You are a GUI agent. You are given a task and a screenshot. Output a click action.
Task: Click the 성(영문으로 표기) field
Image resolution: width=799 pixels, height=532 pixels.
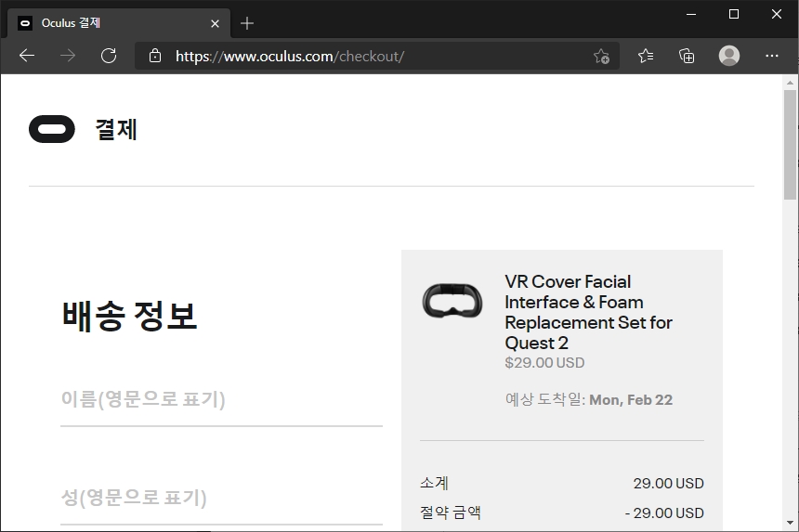[221, 504]
